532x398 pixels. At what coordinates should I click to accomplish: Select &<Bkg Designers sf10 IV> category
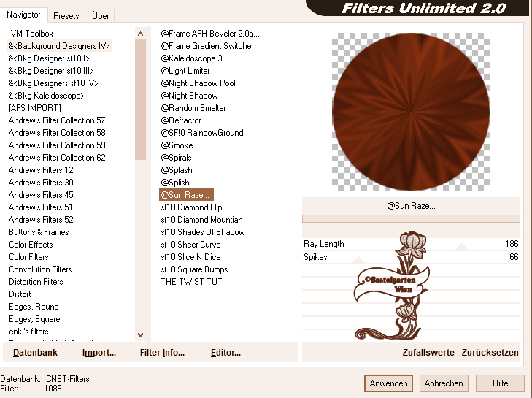(x=53, y=83)
